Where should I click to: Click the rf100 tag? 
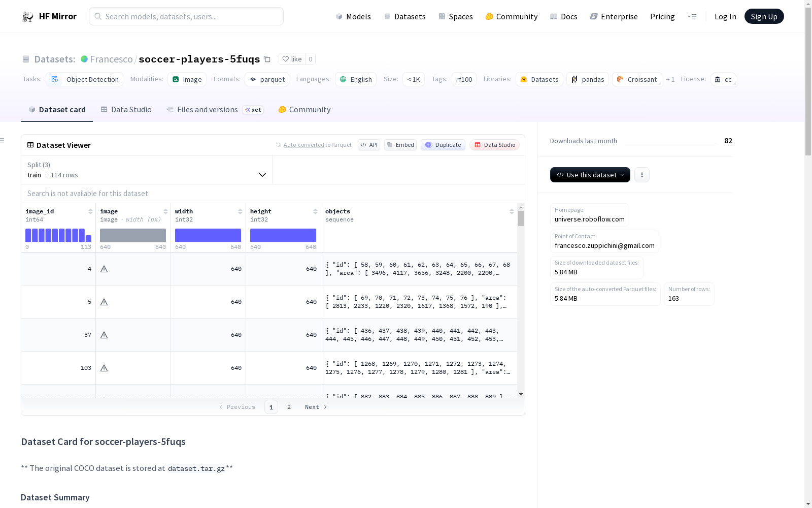coord(464,79)
